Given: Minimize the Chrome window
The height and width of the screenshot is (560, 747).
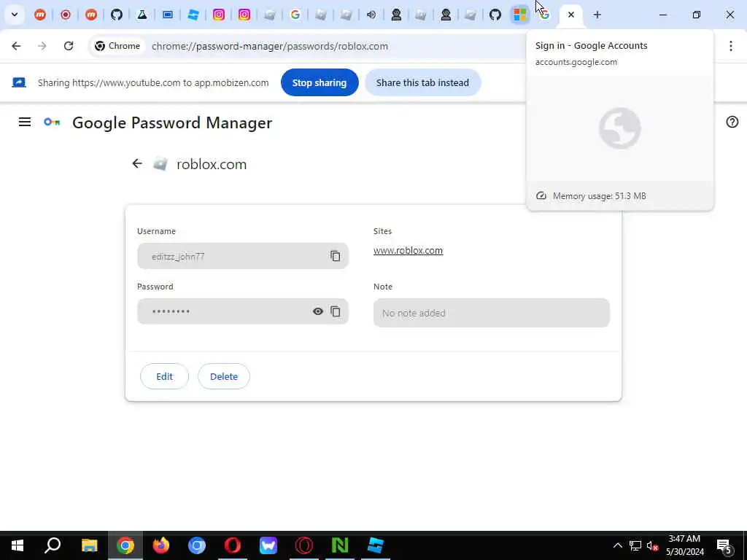Looking at the screenshot, I should 662,15.
